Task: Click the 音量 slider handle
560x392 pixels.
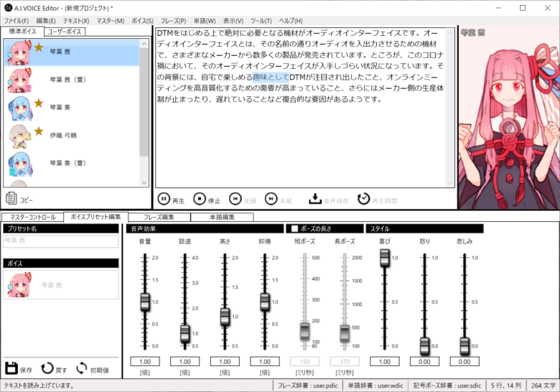Action: point(145,302)
